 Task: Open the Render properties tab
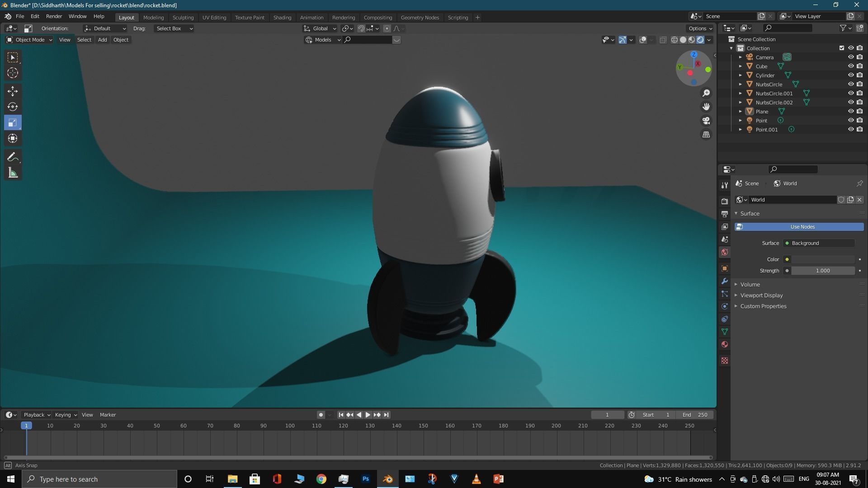(x=725, y=201)
